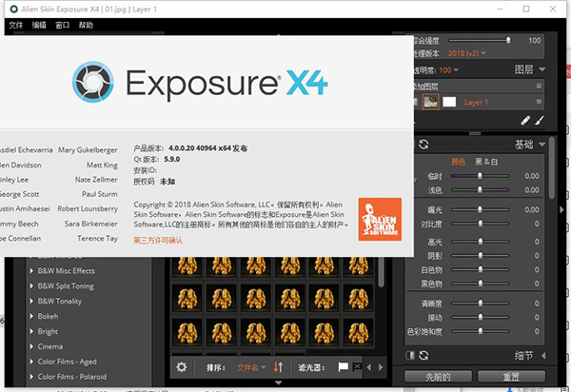Screen dimensions: 571x392
Task: Open Layer 1 row menu icon
Action: (x=539, y=102)
